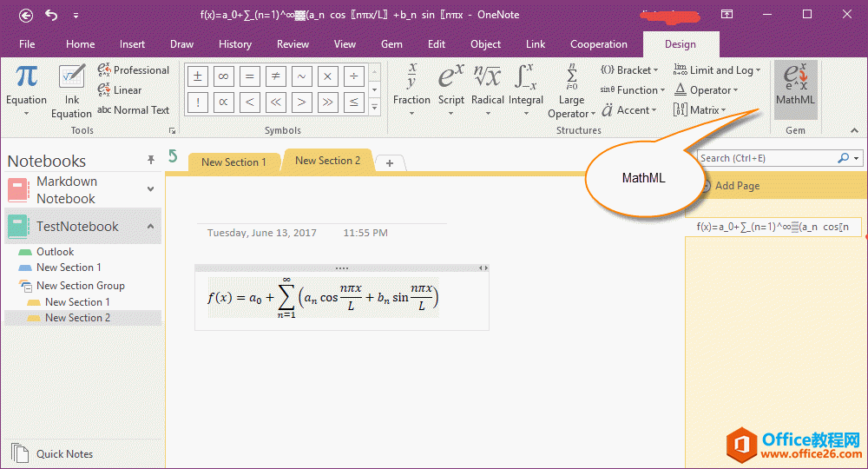Switch to the Review ribbon tab
868x469 pixels.
(293, 44)
